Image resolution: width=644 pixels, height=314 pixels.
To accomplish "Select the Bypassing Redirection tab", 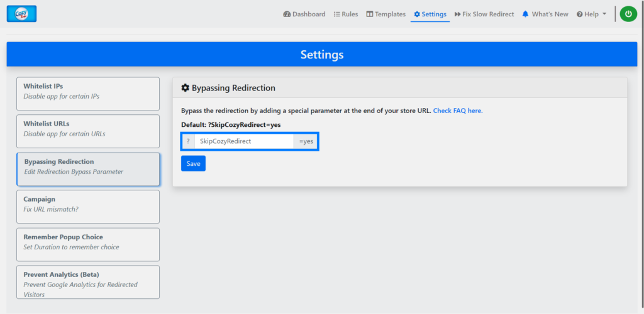I will tap(88, 170).
